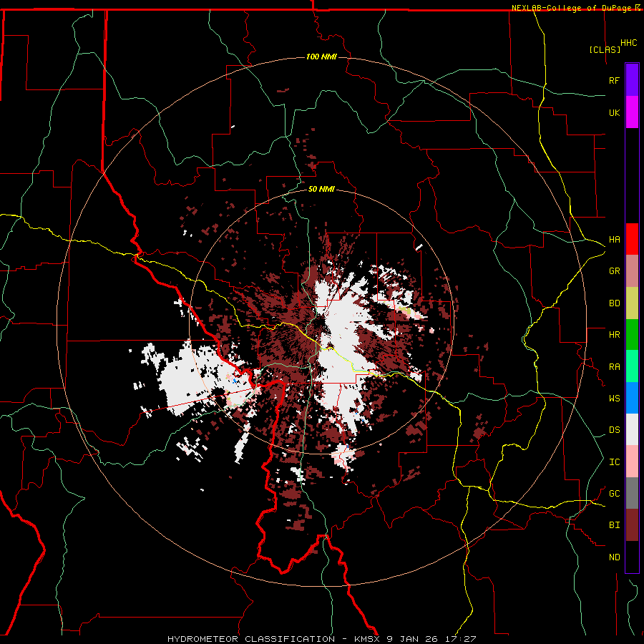Viewport: 644px width, 644px height.
Task: Click the ND legend label
Action: [x=614, y=557]
